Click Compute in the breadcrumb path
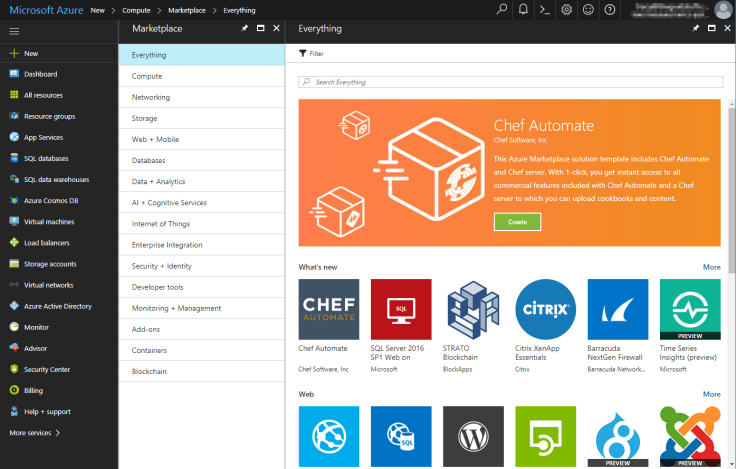This screenshot has height=469, width=736. click(x=136, y=10)
